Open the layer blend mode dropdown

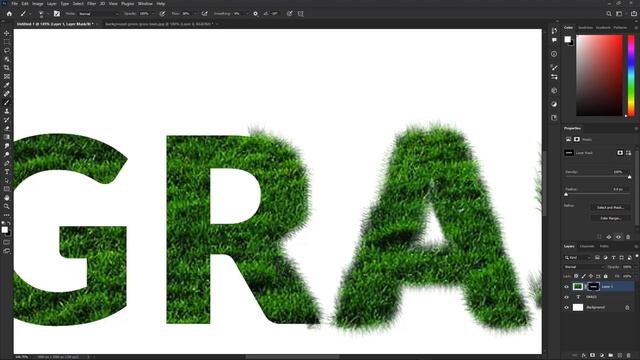(x=584, y=267)
